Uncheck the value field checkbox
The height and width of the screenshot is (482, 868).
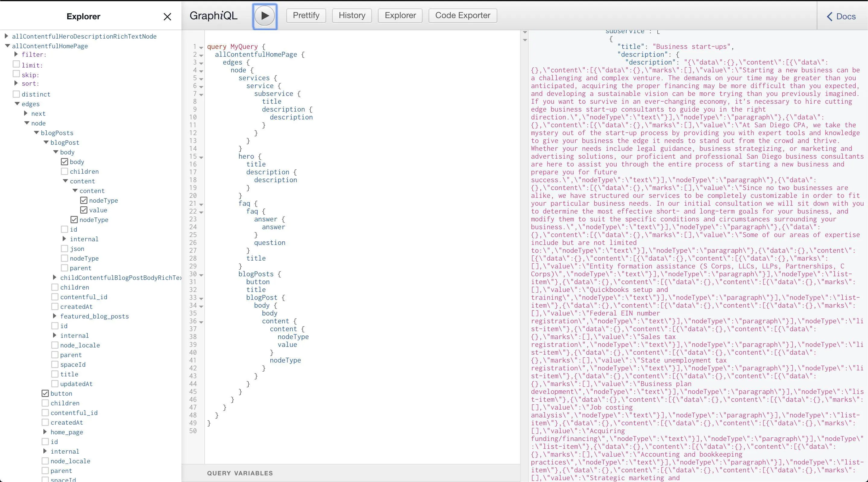[83, 210]
